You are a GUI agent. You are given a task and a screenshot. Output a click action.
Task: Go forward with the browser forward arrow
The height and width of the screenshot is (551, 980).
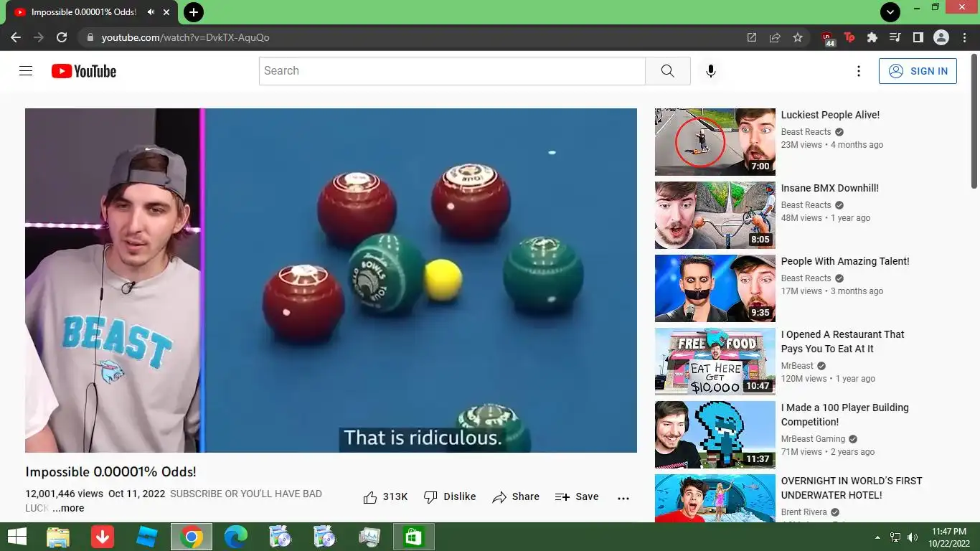(39, 37)
